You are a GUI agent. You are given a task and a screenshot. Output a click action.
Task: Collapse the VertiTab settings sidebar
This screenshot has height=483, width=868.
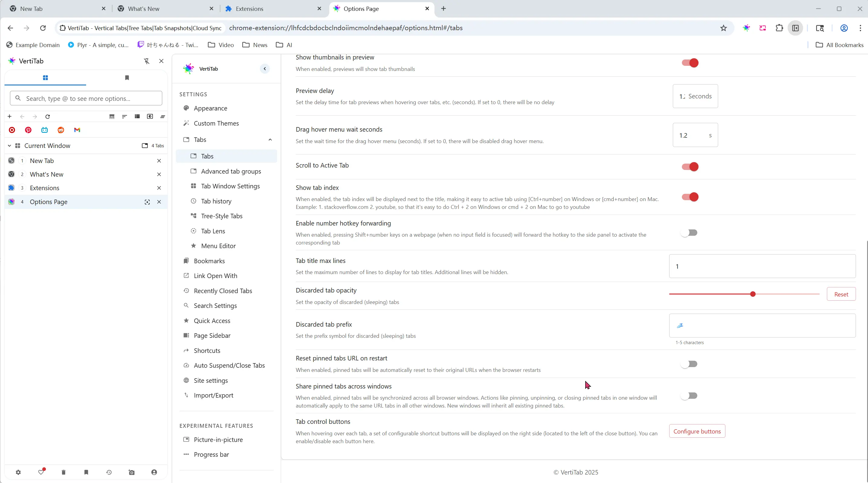[x=265, y=69]
